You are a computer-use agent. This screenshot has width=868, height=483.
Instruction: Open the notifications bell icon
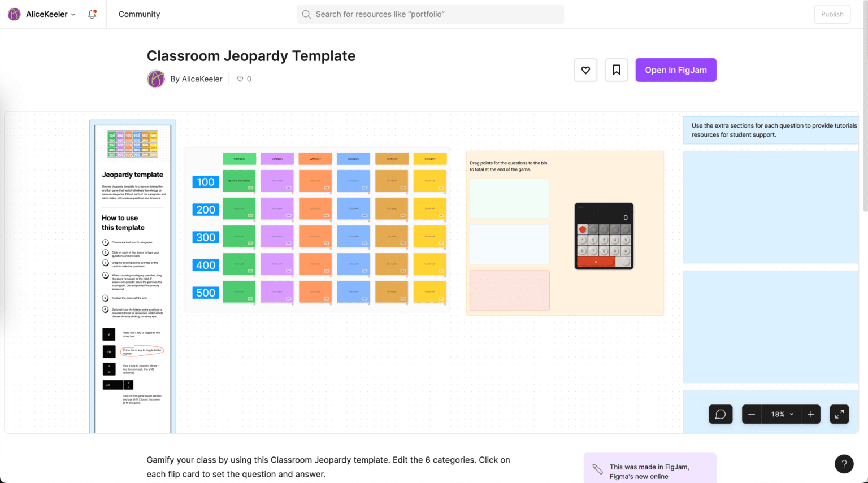pos(92,14)
